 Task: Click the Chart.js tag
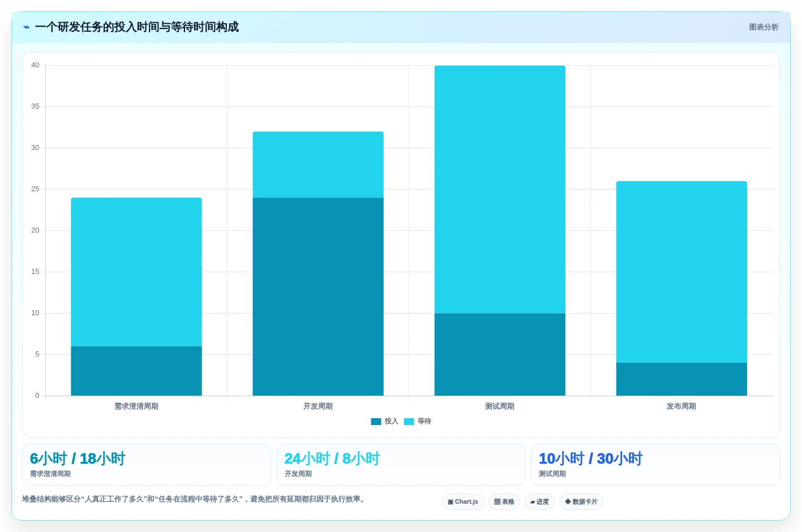(463, 502)
